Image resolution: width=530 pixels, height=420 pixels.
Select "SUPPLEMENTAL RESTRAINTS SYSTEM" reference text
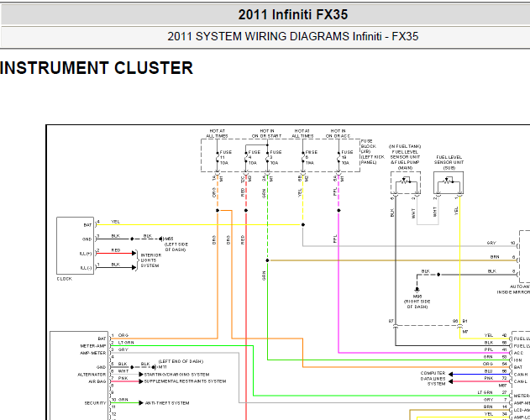point(186,381)
